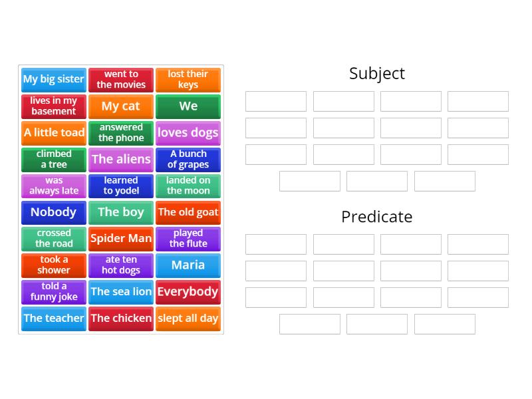Click the Predicate category heading
The height and width of the screenshot is (399, 532).
click(377, 217)
